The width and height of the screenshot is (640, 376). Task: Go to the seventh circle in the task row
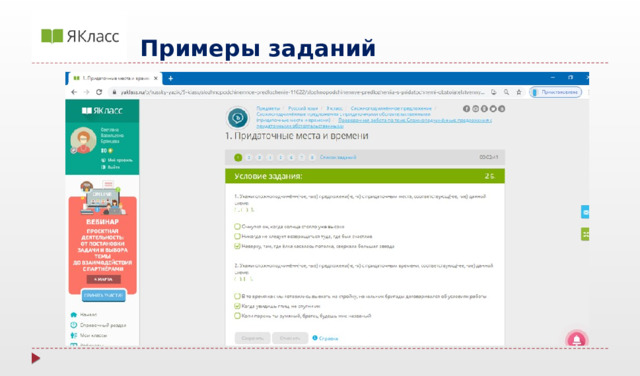pos(302,157)
